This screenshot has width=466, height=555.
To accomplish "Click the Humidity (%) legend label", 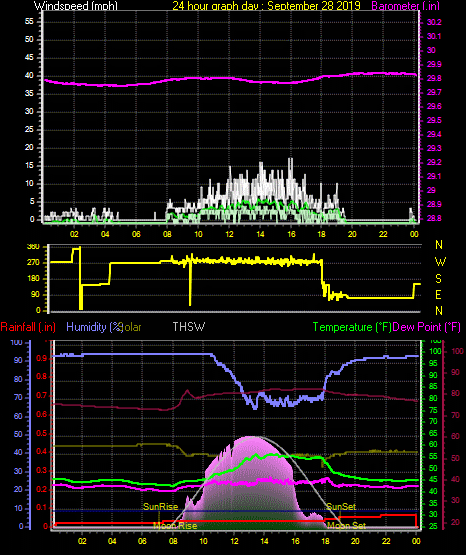I will pos(94,327).
